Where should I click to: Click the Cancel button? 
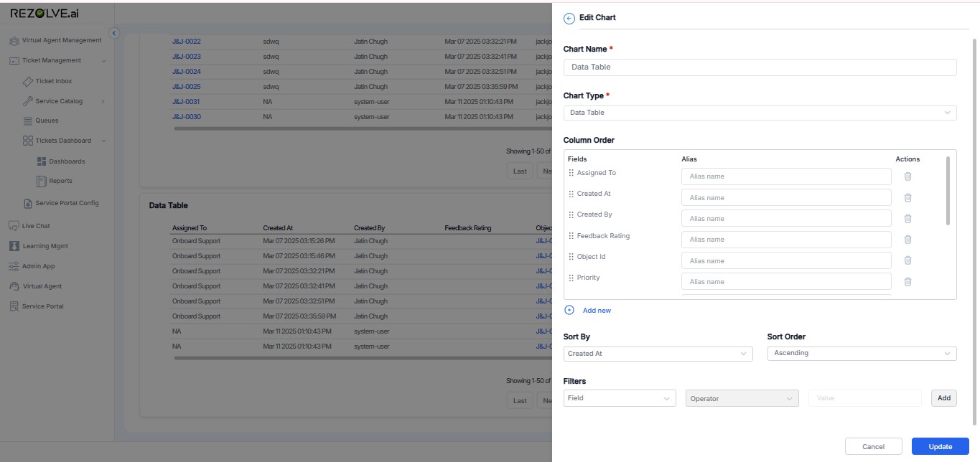(x=873, y=446)
